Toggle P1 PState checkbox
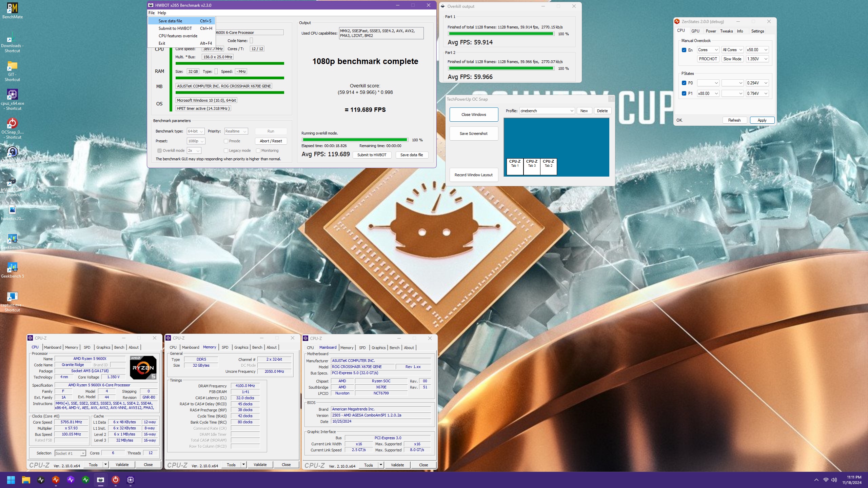This screenshot has width=868, height=488. point(684,94)
